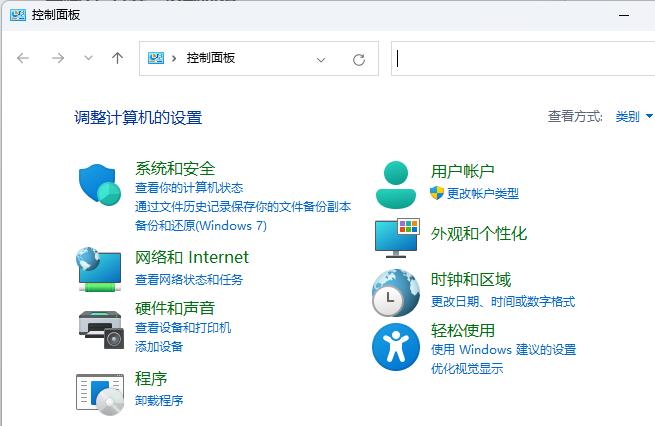Click 查看你的计算机状态 link

pos(189,188)
